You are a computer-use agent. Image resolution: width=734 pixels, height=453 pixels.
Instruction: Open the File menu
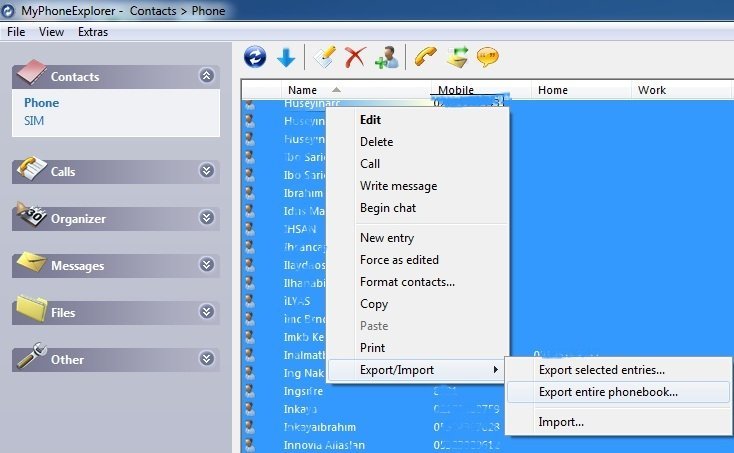pos(16,32)
